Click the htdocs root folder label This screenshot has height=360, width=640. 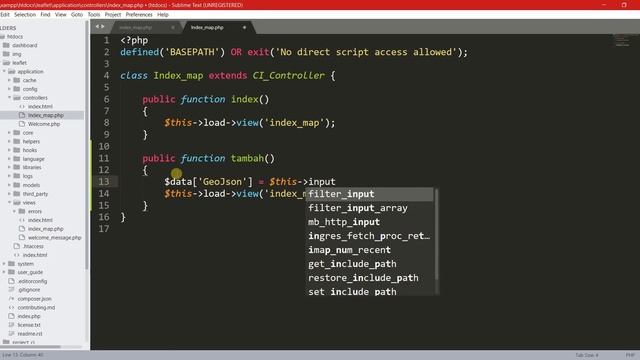[x=15, y=37]
